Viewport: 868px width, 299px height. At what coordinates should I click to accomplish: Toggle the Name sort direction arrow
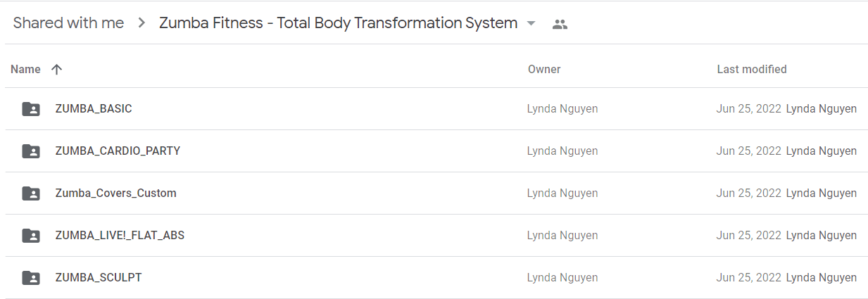(57, 69)
